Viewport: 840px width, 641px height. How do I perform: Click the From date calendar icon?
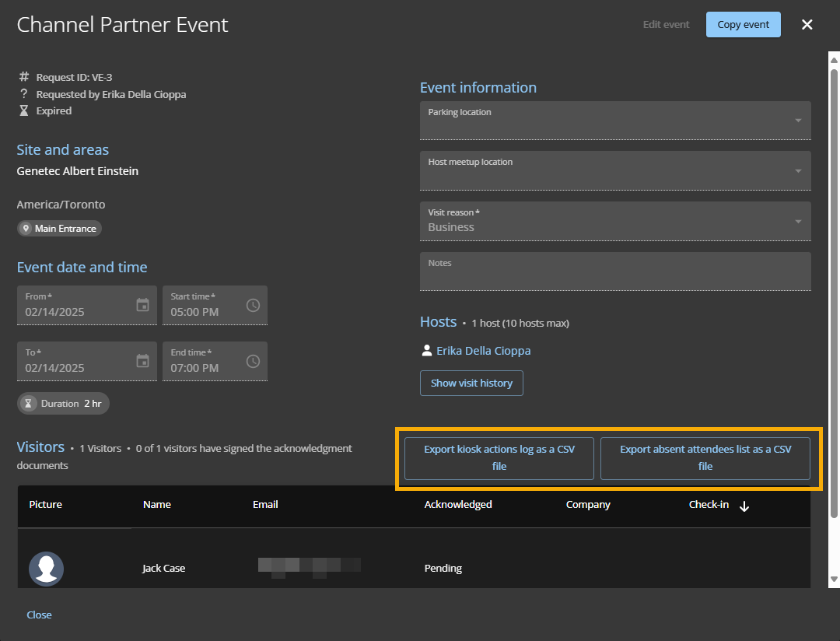pyautogui.click(x=142, y=305)
